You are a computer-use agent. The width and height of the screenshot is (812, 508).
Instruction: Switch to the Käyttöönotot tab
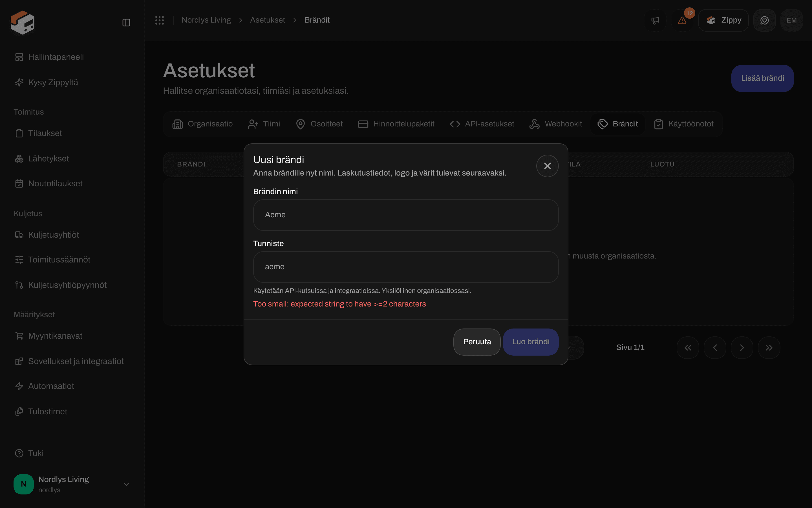pyautogui.click(x=684, y=124)
